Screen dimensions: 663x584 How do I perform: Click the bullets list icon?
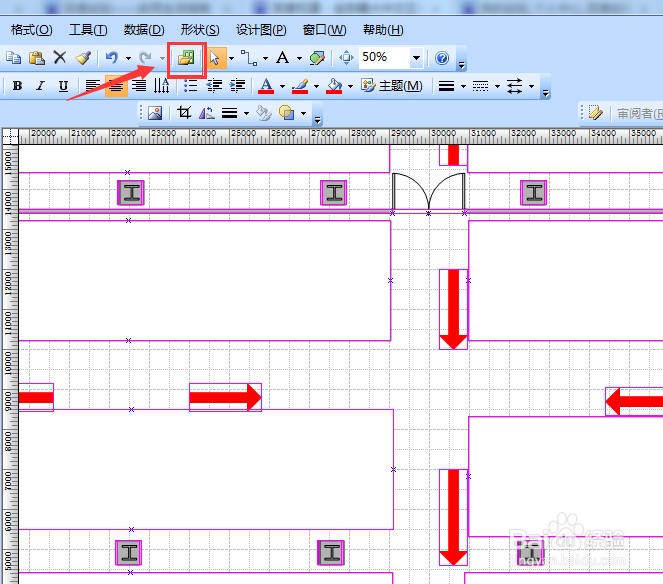coord(191,86)
